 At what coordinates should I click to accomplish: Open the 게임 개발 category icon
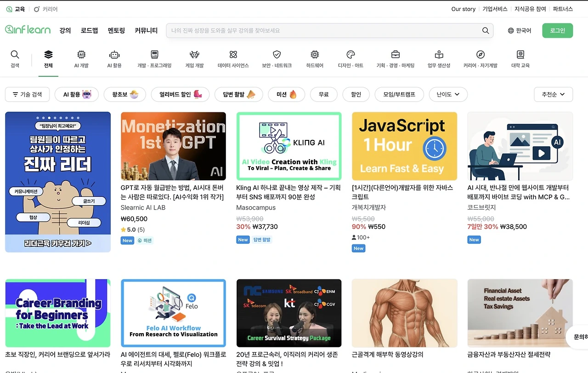[x=194, y=55]
